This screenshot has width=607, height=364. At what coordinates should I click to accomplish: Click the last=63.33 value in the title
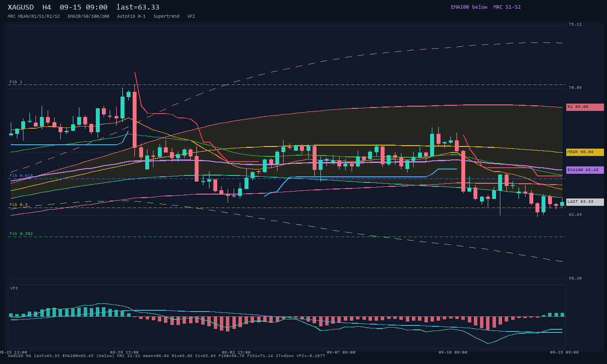click(138, 7)
